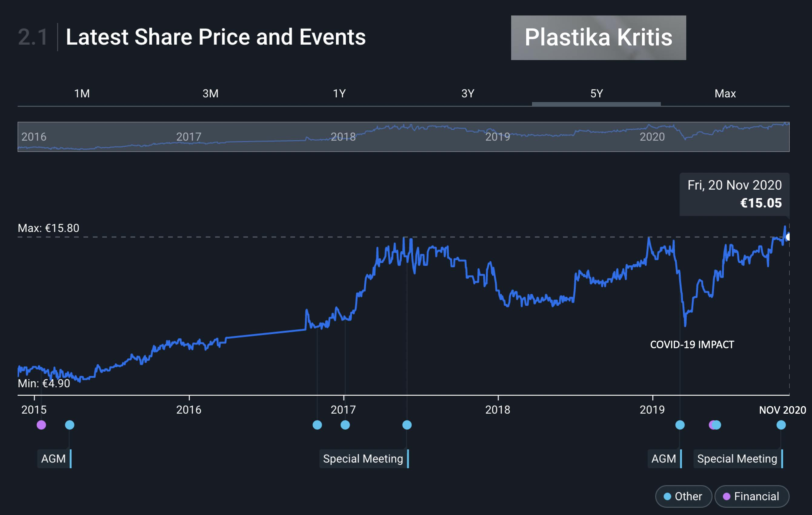
Task: Select event dot above first Special Meeting label
Action: 407,425
